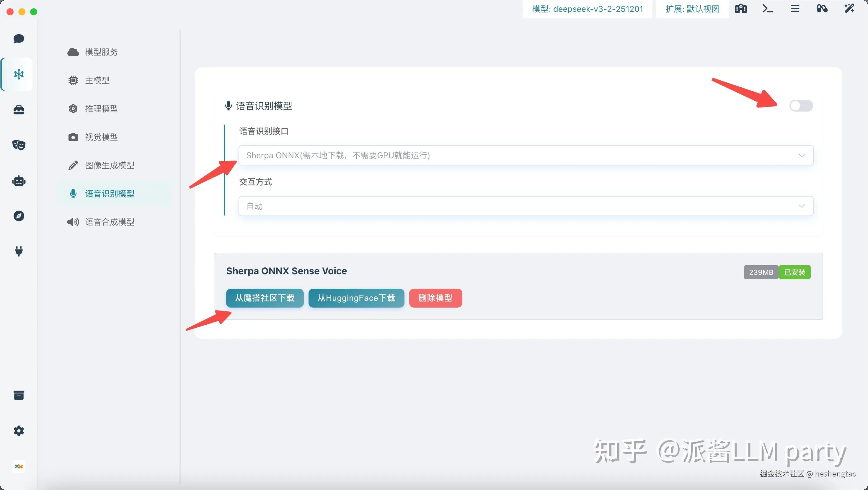
Task: Open settings gear in left sidebar
Action: point(19,431)
